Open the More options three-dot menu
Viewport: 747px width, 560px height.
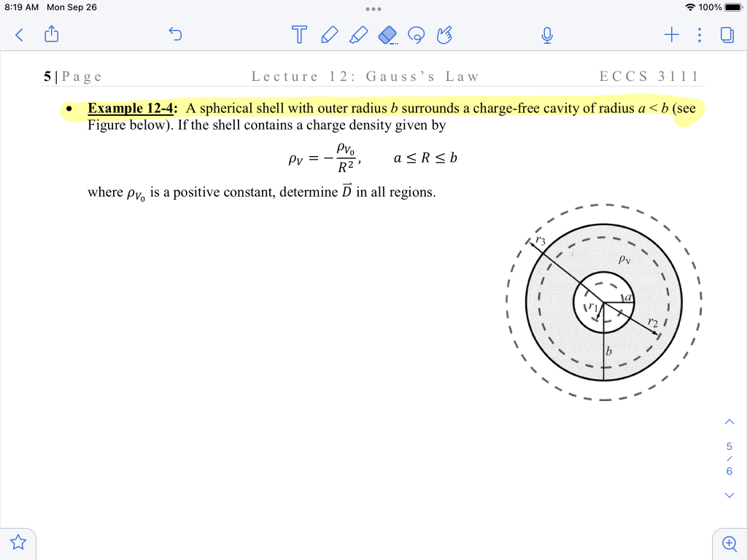(699, 34)
